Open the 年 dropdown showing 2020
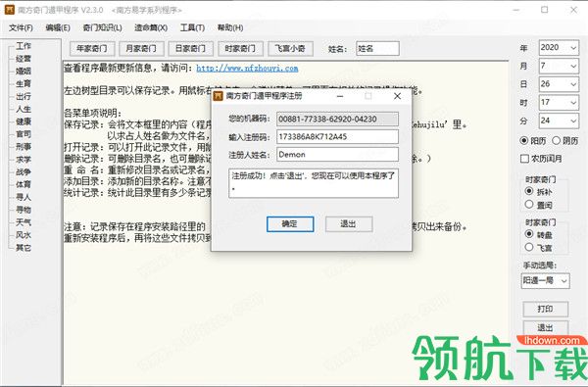The image size is (588, 387). [559, 48]
